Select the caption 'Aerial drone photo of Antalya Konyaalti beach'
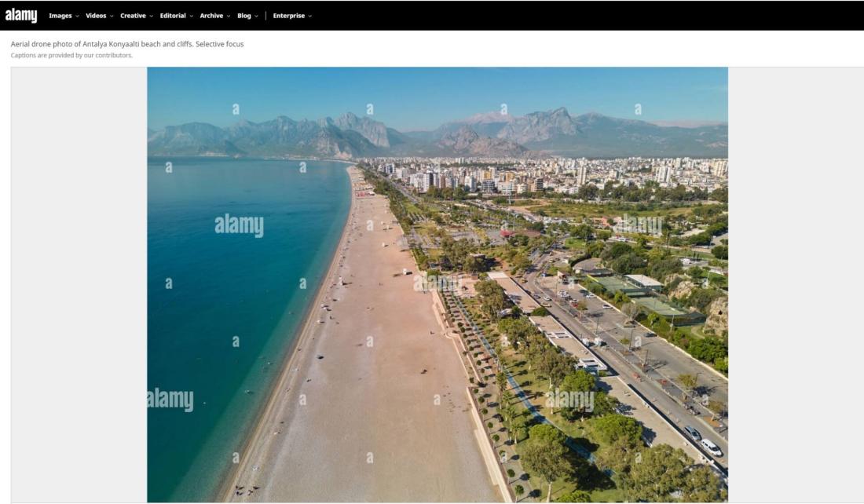Viewport: 864px width, 504px height. tap(86, 44)
